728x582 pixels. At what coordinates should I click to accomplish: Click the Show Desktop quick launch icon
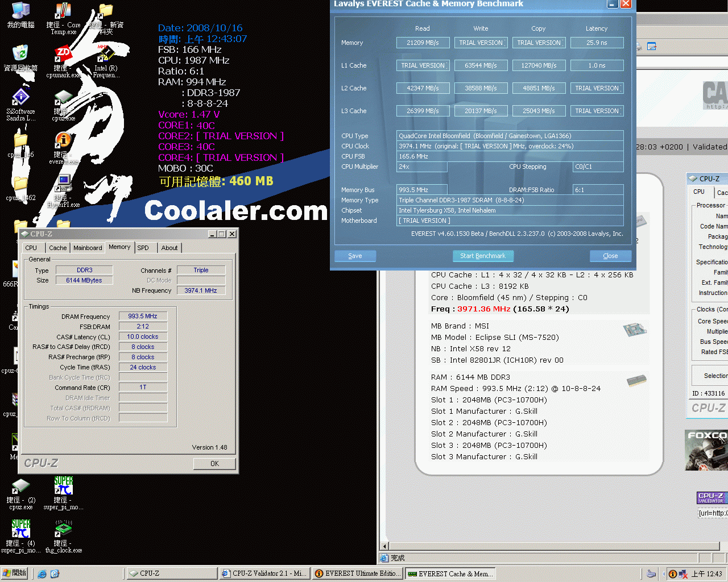(55, 574)
